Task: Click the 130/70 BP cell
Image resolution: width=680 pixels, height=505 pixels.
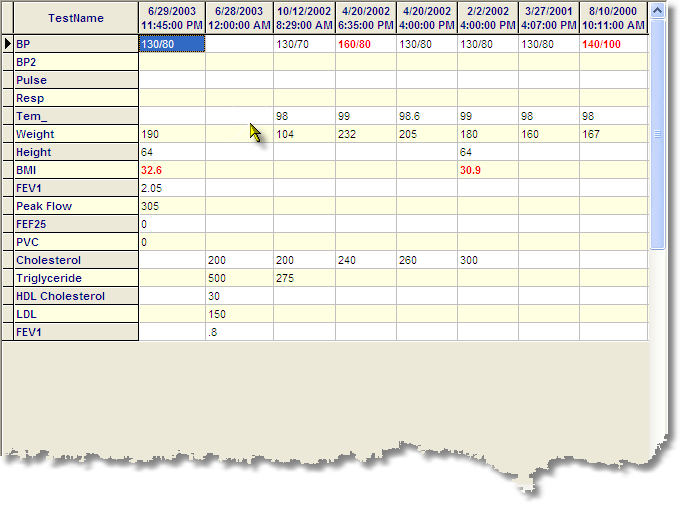Action: (x=304, y=44)
